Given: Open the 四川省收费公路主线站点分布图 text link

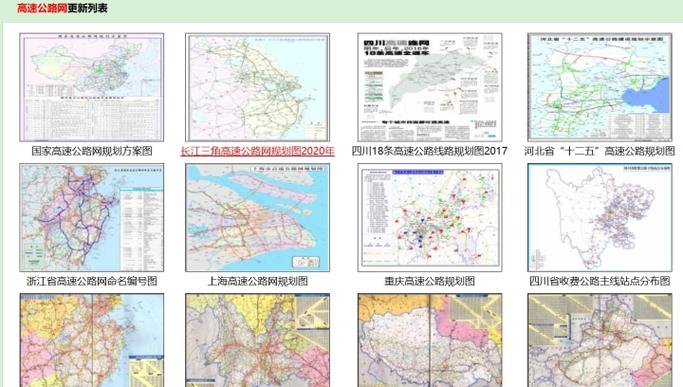Looking at the screenshot, I should point(600,281).
